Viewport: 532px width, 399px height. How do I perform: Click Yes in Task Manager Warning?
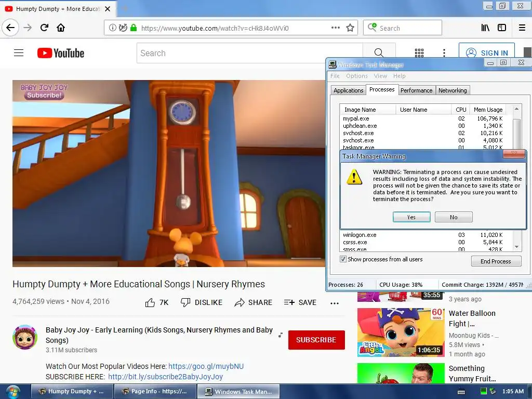pyautogui.click(x=411, y=217)
